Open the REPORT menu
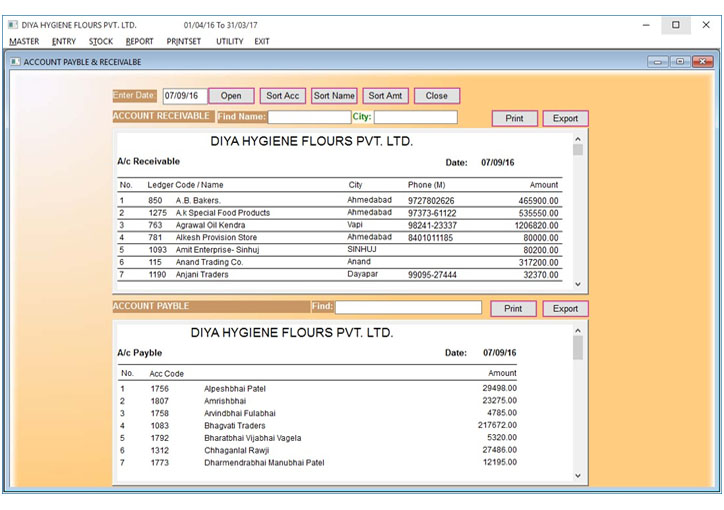 coord(139,41)
